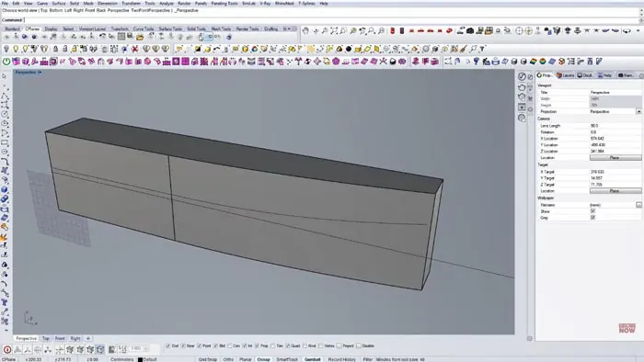The image size is (644, 362).
Task: Click the camera Location Place button
Action: (x=615, y=157)
